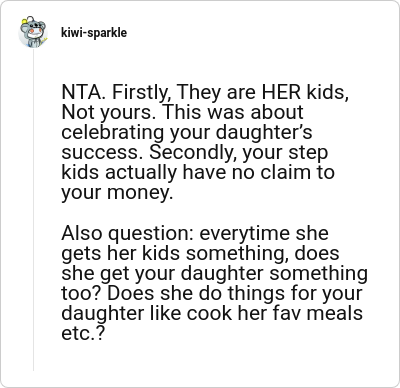Click the word "celebrating" in the comment
This screenshot has width=400, height=388.
tap(112, 132)
